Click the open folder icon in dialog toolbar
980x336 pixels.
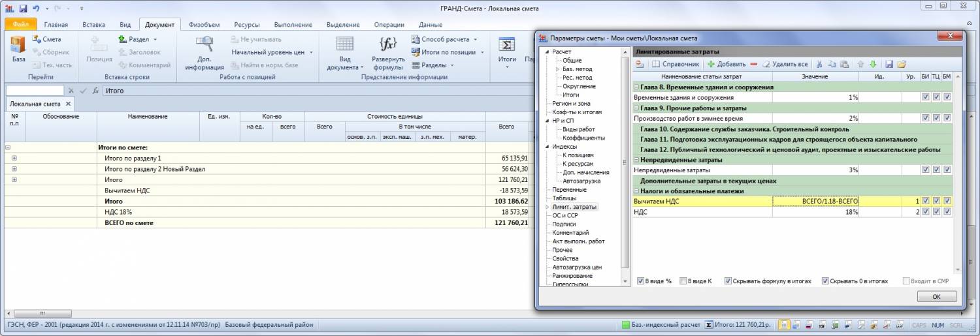[x=902, y=65]
